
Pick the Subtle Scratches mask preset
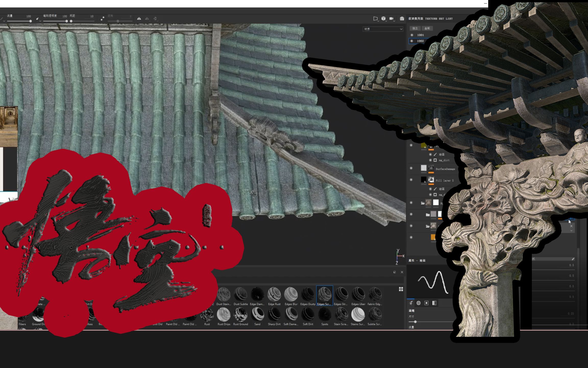point(375,316)
